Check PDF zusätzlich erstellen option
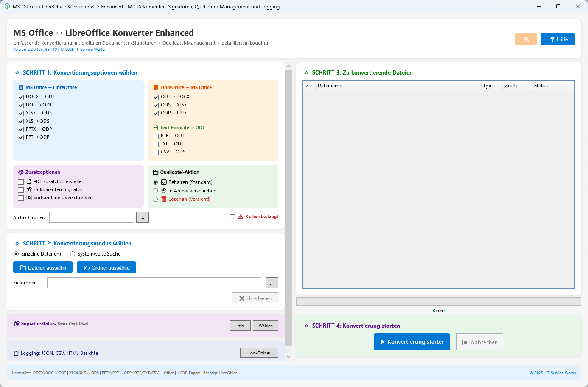Image resolution: width=588 pixels, height=387 pixels. click(21, 182)
